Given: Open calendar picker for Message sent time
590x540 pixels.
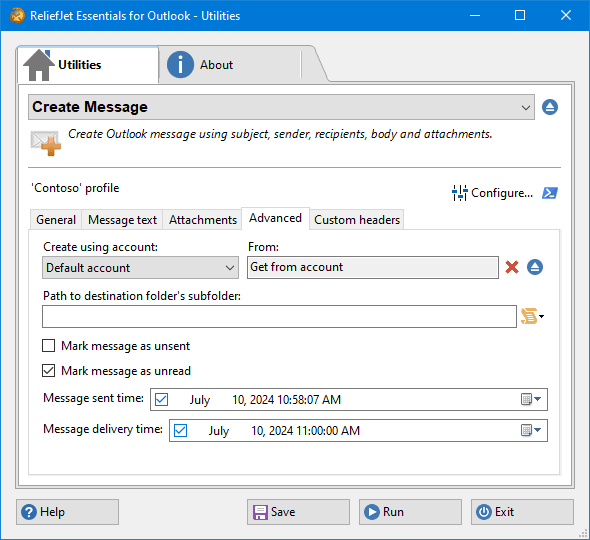Looking at the screenshot, I should click(x=531, y=399).
